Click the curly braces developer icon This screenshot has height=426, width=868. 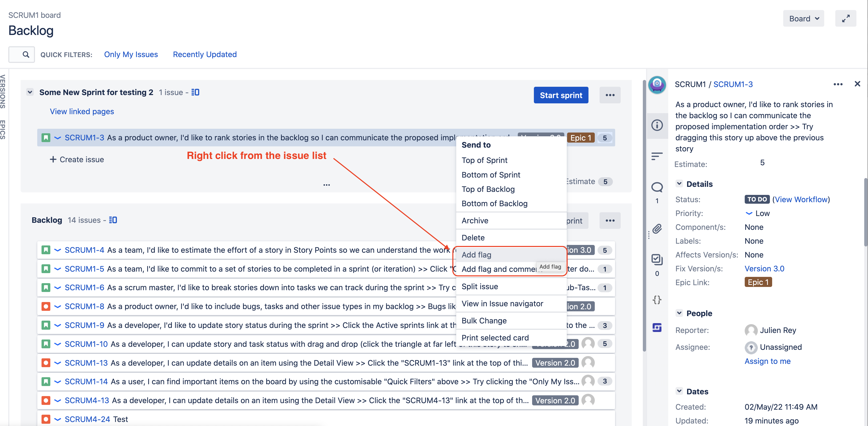tap(657, 299)
